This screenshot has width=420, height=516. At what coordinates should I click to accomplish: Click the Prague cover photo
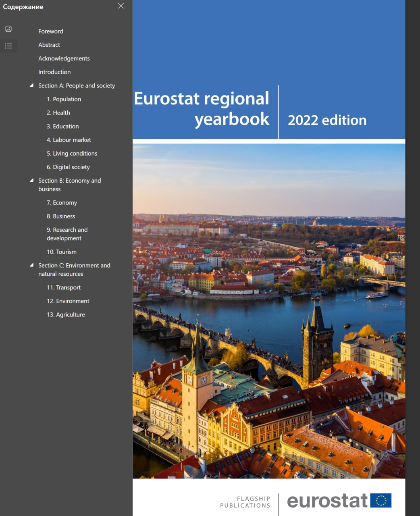[269, 311]
